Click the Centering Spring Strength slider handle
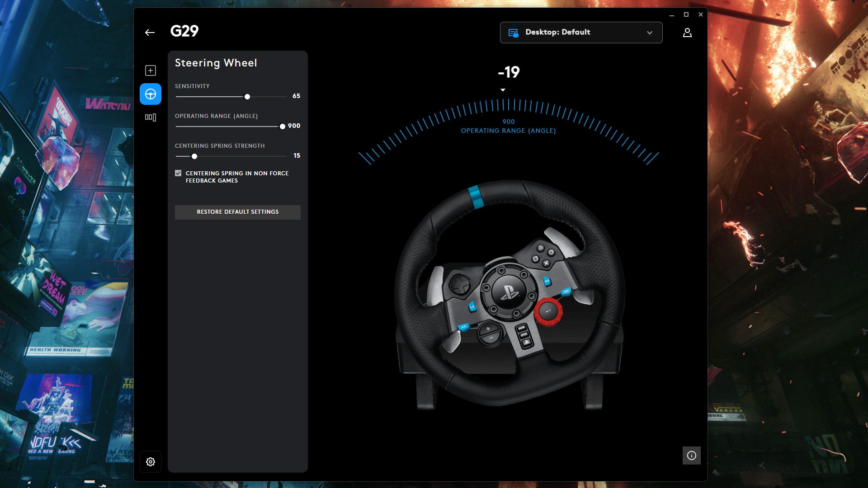Viewport: 868px width, 488px height. point(194,156)
